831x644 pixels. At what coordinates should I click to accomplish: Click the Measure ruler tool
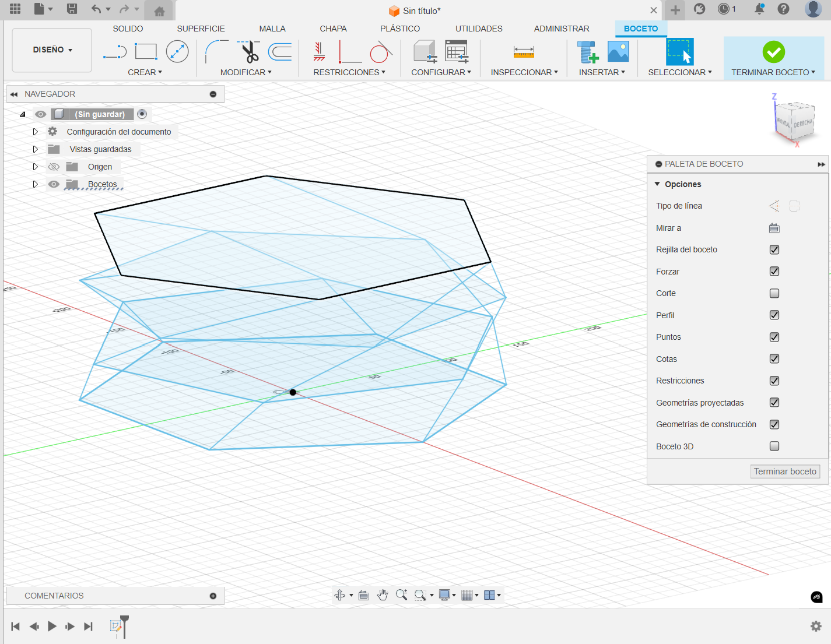point(524,52)
